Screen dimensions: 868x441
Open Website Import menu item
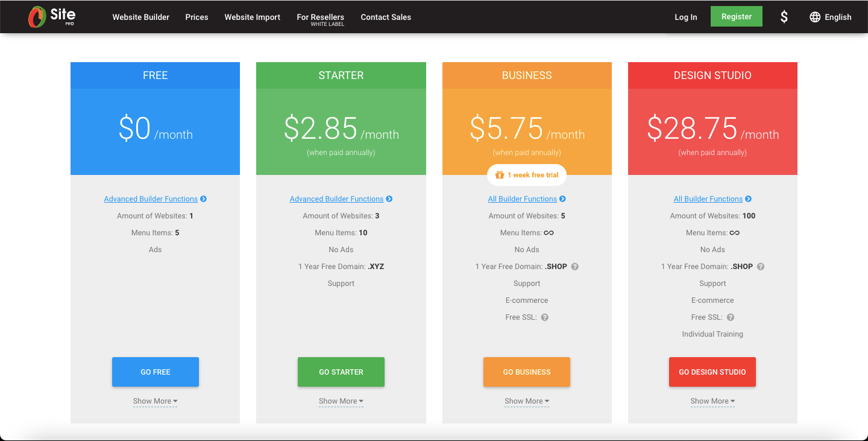[x=253, y=17]
